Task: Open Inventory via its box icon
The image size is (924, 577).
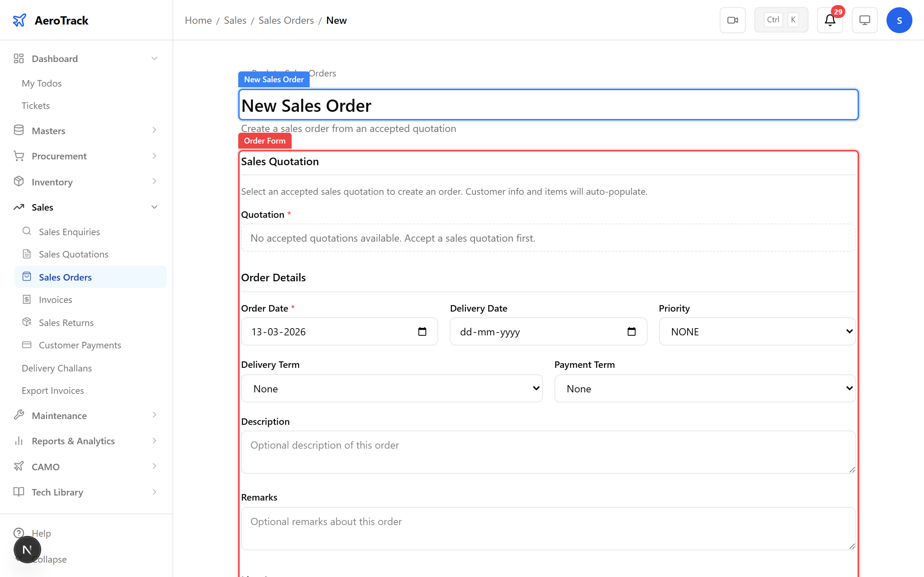Action: pos(19,181)
